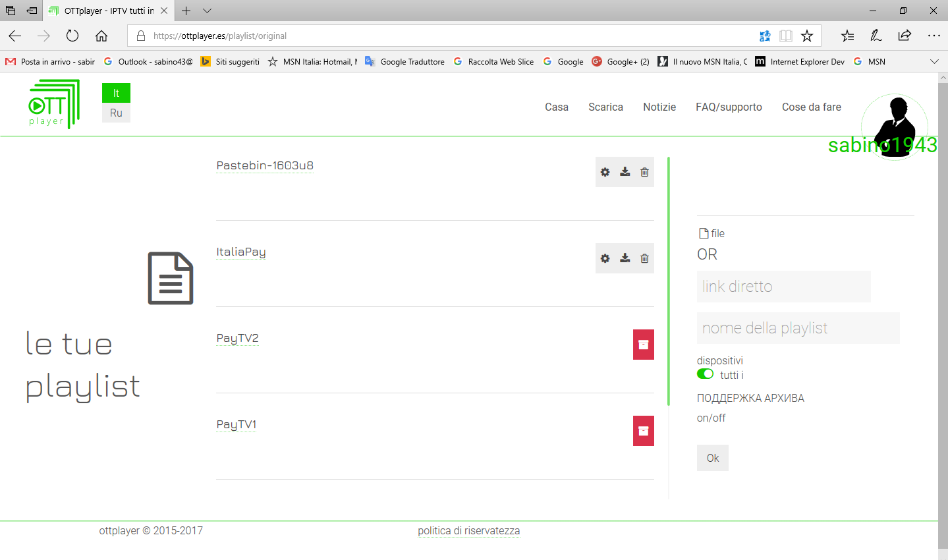Toggle the 'tutti i' devices switch
948x560 pixels.
705,374
